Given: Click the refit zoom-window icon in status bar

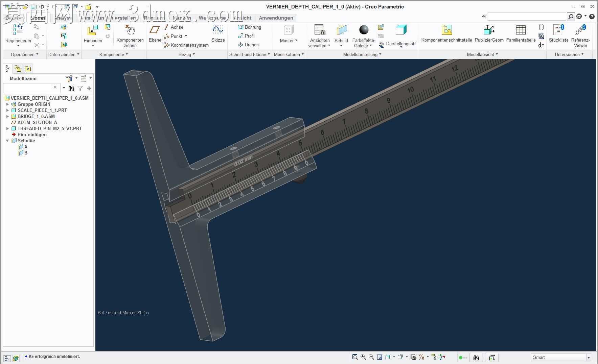Looking at the screenshot, I should [355, 357].
